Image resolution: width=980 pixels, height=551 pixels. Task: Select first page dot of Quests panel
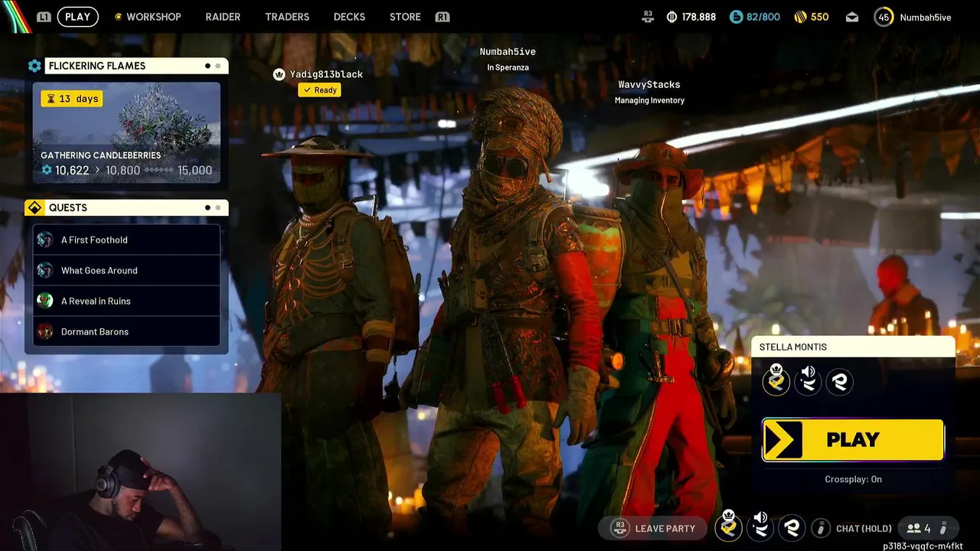coord(207,207)
